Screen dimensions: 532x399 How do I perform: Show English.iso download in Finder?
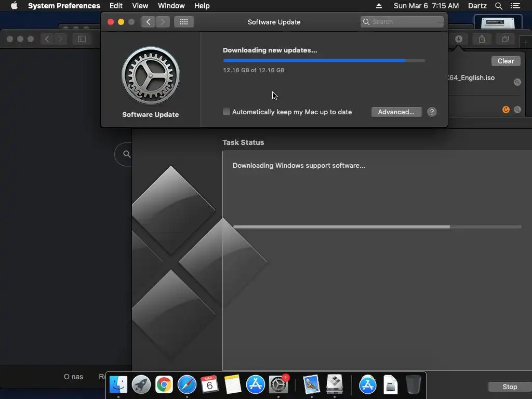point(517,82)
